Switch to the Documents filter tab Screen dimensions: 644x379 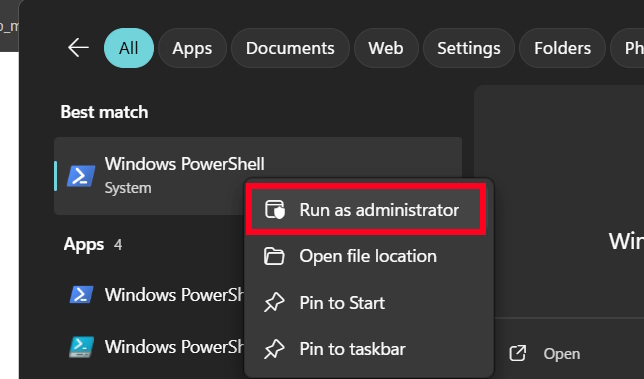click(x=290, y=48)
